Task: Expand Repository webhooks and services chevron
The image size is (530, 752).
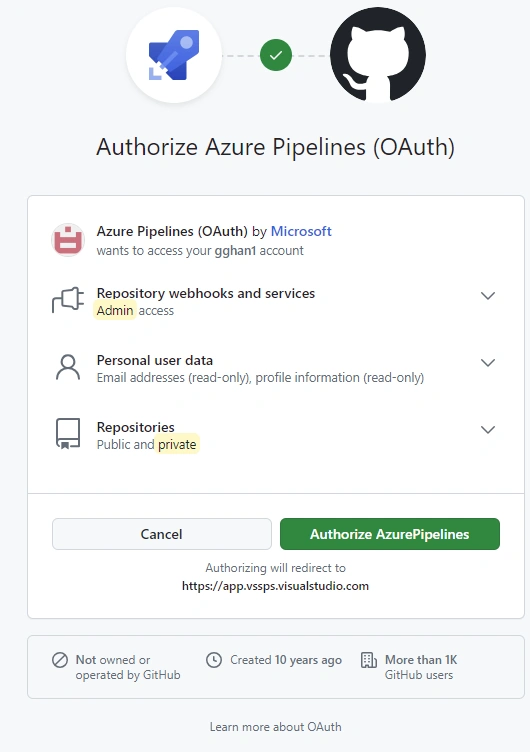Action: tap(488, 295)
